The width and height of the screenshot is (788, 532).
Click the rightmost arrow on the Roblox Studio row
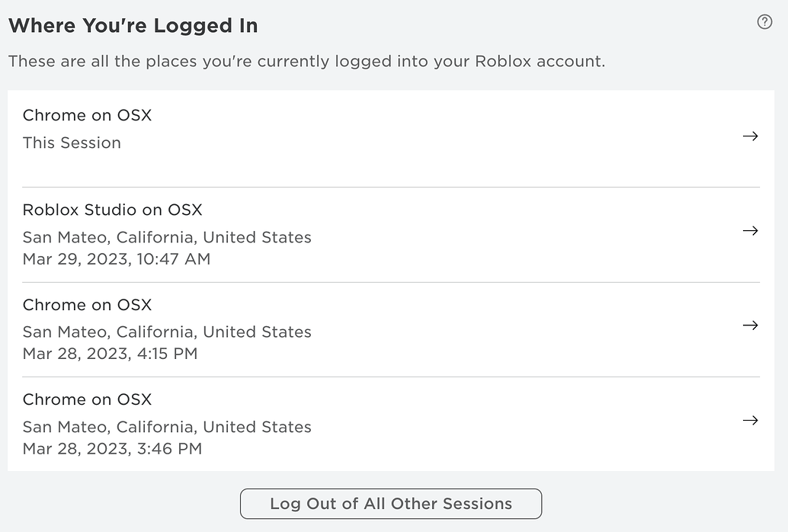751,231
